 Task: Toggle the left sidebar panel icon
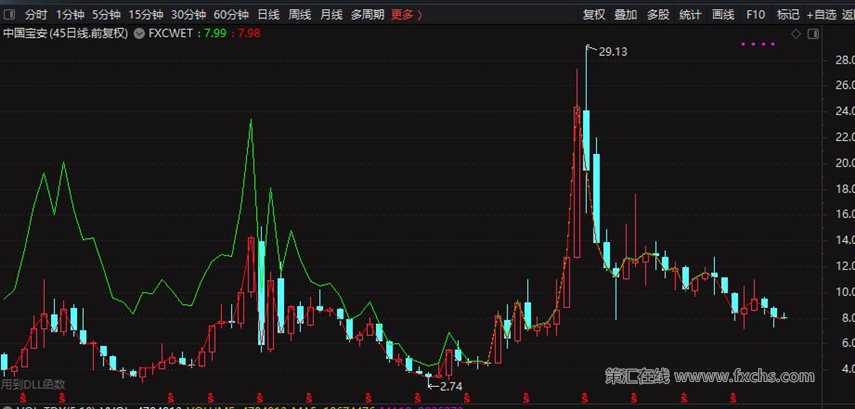tap(8, 15)
